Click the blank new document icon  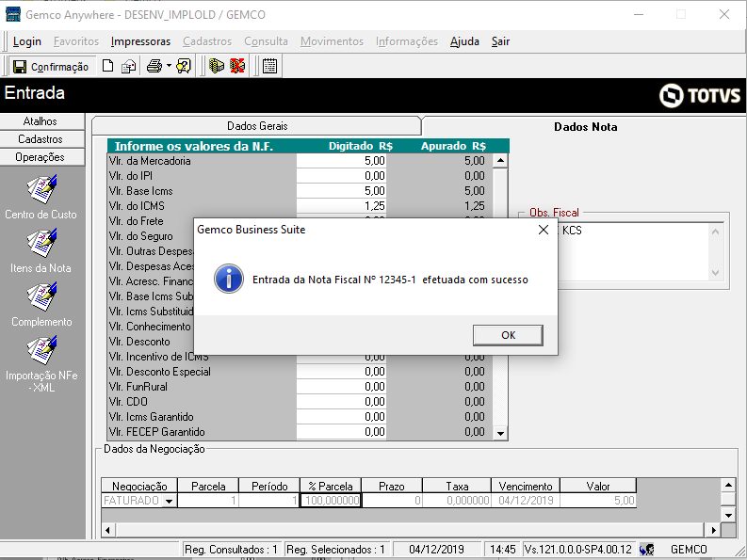[108, 66]
